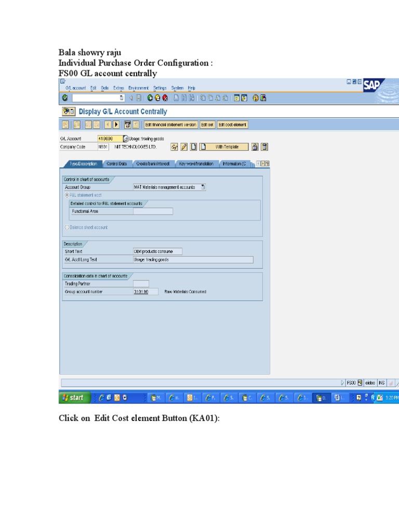Click the black-framed icon in the application toolbar
This screenshot has width=399, height=532.
[128, 125]
